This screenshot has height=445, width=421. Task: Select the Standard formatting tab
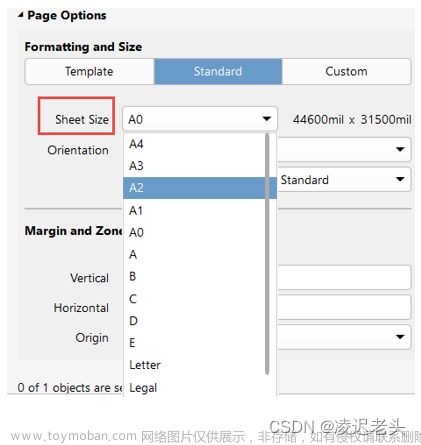pyautogui.click(x=218, y=71)
